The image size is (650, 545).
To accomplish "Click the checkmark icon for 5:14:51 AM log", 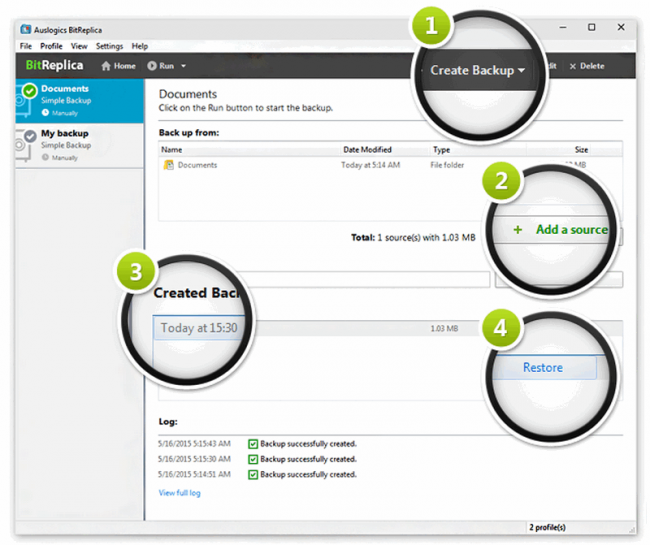I will 253,475.
